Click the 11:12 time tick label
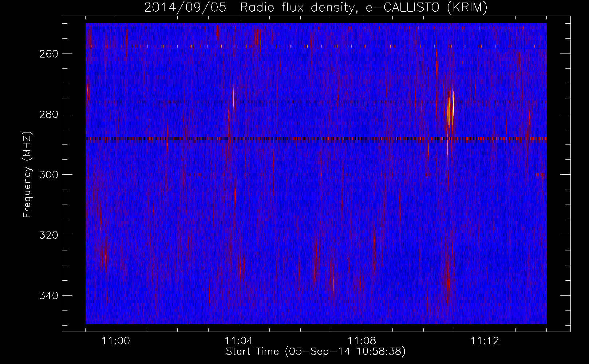Image resolution: width=589 pixels, height=364 pixels. (x=485, y=341)
